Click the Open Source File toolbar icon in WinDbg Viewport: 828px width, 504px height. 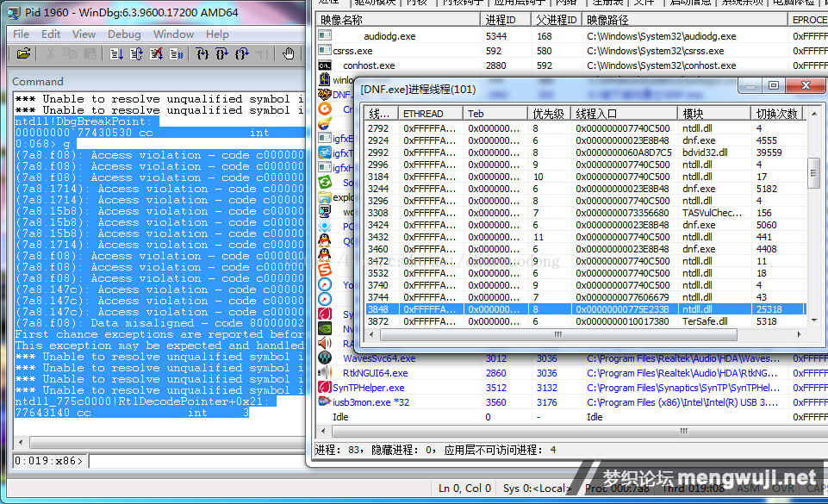23,53
